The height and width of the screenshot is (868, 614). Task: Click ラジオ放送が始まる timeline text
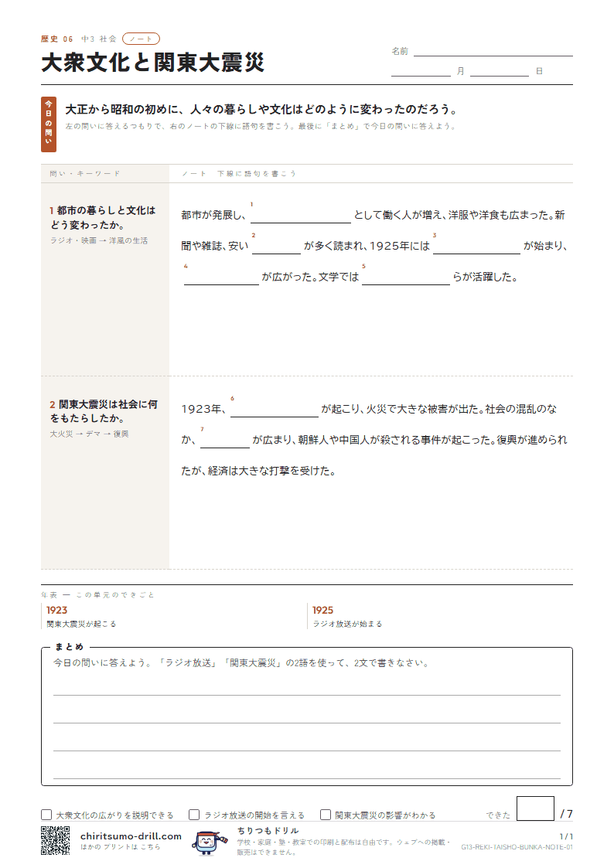[x=348, y=624]
